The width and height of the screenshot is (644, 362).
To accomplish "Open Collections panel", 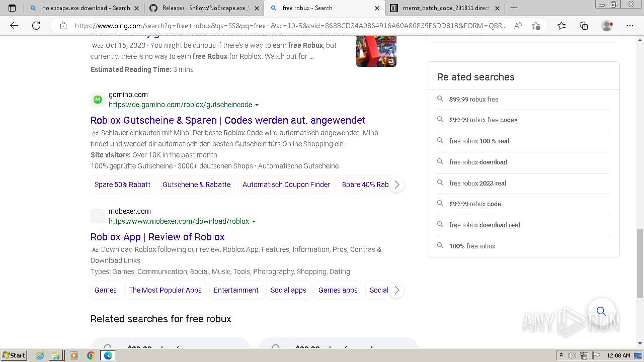I will click(584, 26).
